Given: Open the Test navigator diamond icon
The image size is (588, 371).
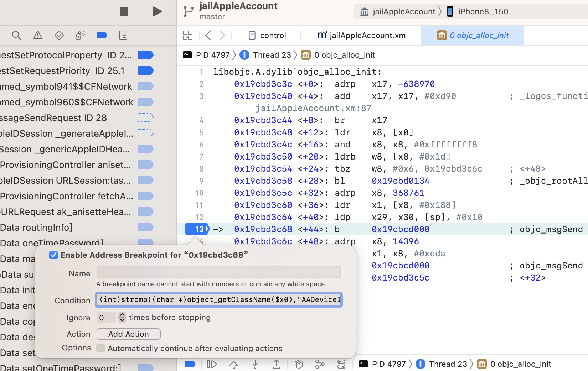Looking at the screenshot, I should click(x=59, y=35).
